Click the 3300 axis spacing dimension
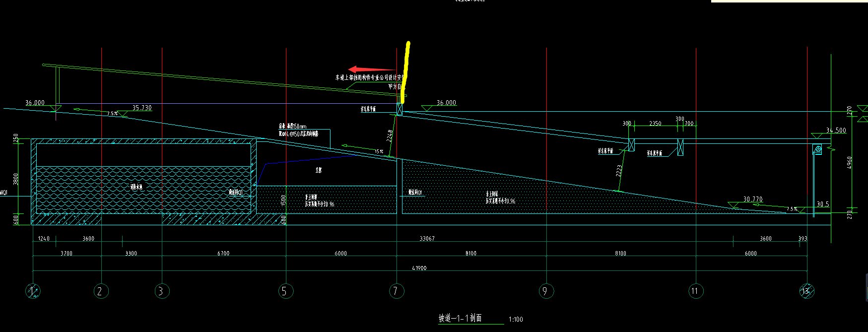The image size is (868, 332). pos(131,254)
